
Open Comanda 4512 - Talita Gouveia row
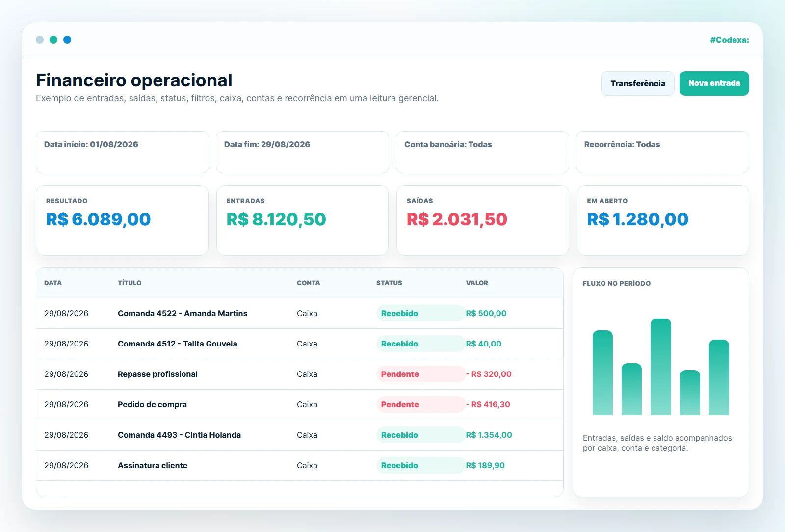coord(300,344)
